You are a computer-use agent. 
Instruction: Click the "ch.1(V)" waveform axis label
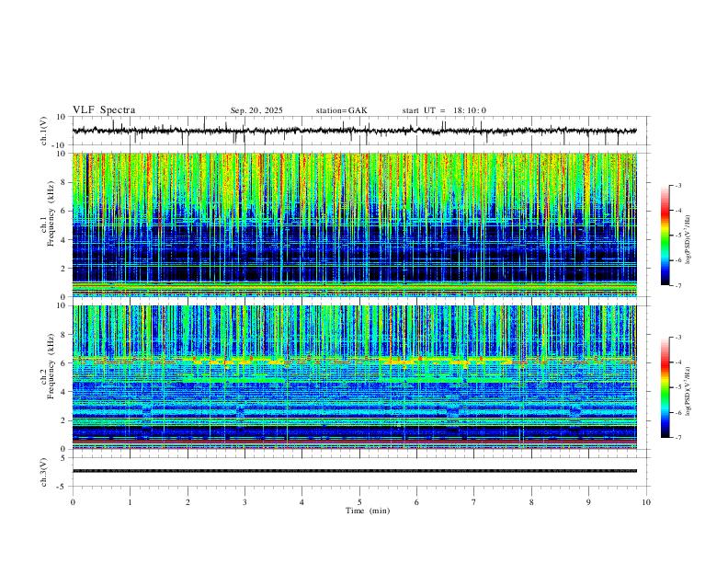tap(44, 131)
